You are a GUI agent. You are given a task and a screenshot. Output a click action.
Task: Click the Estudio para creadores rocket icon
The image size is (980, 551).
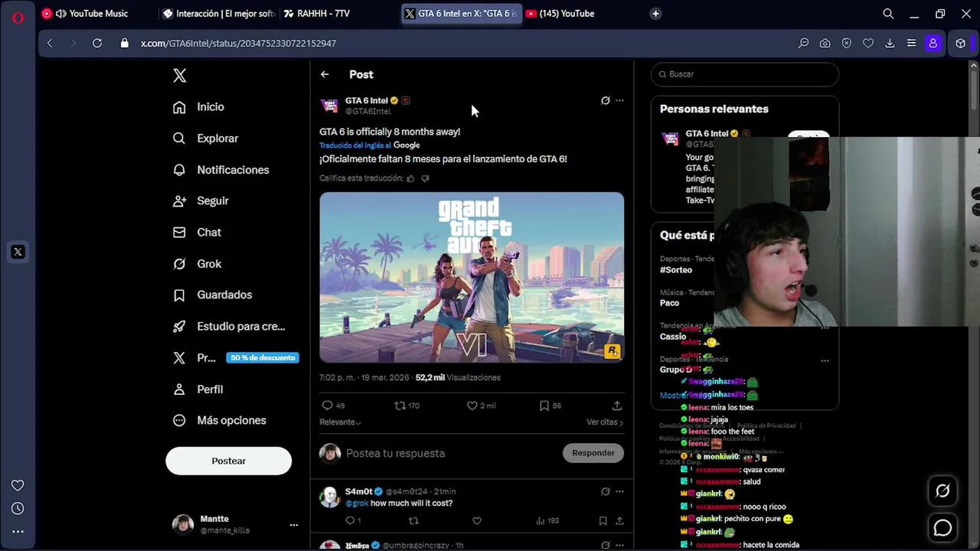179,326
